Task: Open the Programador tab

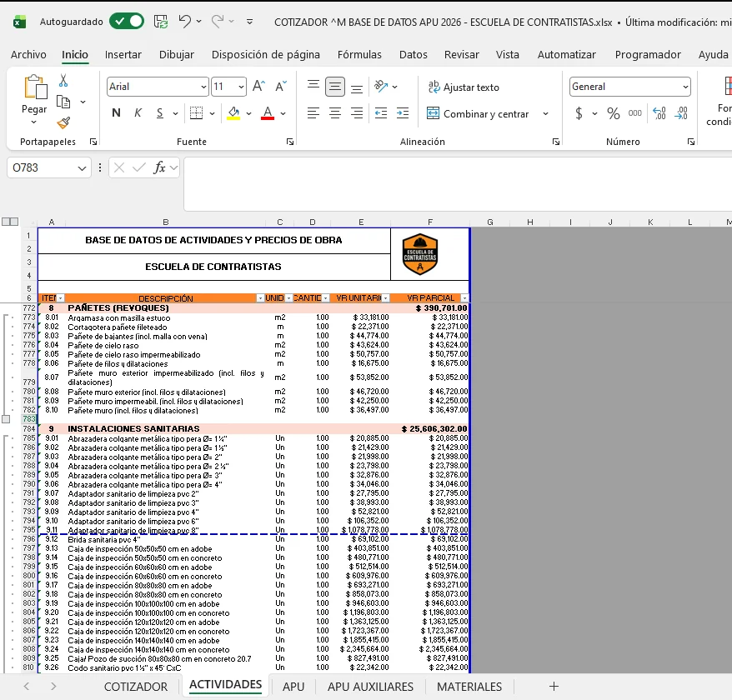Action: tap(648, 55)
